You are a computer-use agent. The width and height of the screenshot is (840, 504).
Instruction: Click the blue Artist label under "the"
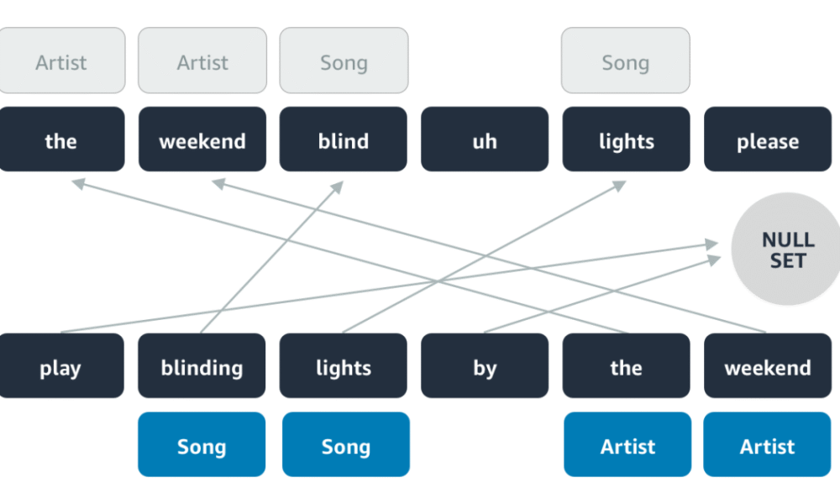pos(627,444)
